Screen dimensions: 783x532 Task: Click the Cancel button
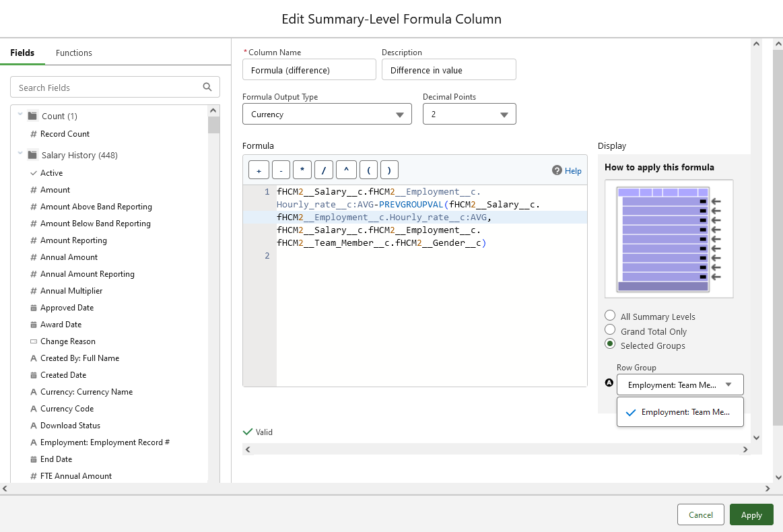700,514
